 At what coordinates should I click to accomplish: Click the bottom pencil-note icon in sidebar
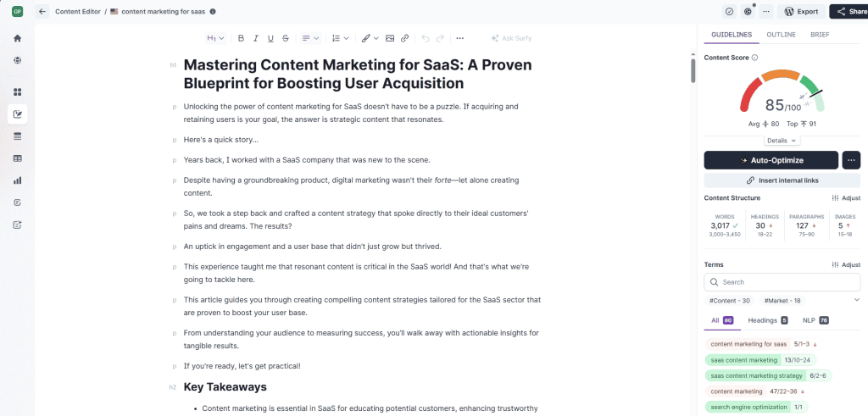click(17, 225)
